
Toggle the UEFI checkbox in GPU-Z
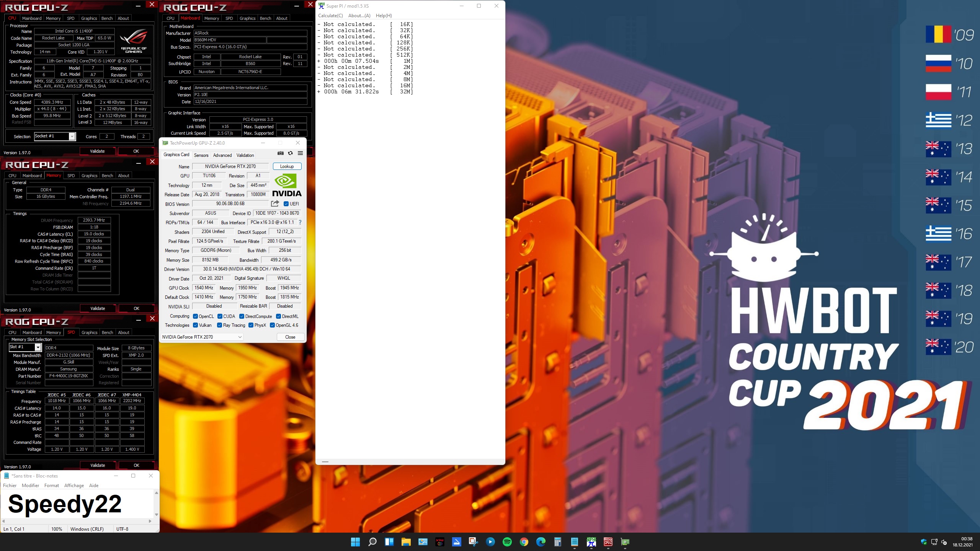[286, 204]
